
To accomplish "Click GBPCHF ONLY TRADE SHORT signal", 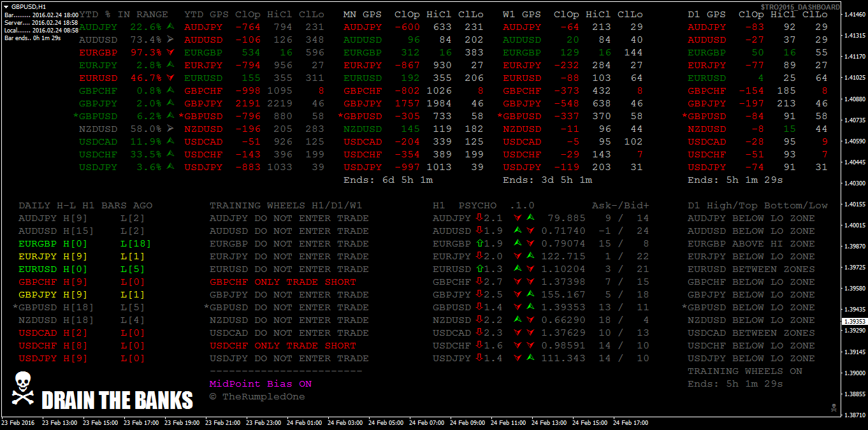I will coord(282,282).
